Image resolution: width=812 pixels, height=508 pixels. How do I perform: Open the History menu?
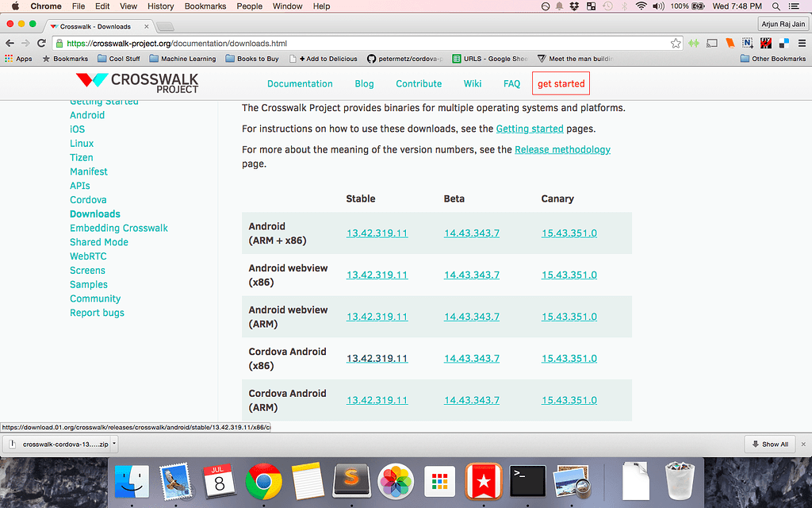click(160, 6)
